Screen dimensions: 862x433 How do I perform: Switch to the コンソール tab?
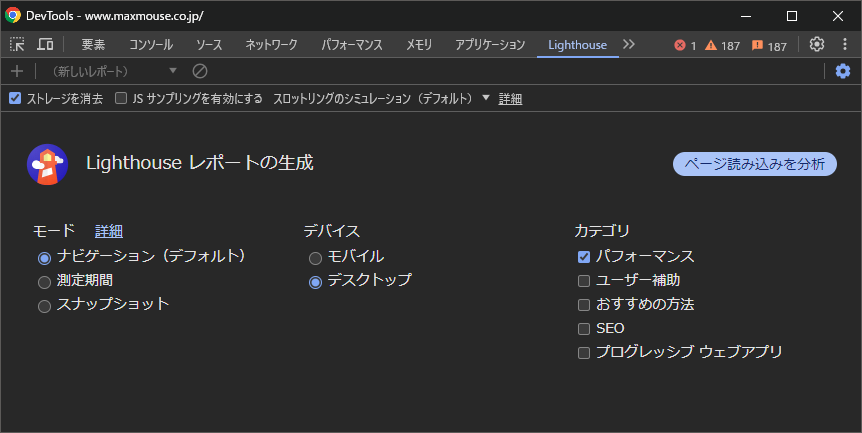[x=151, y=45]
